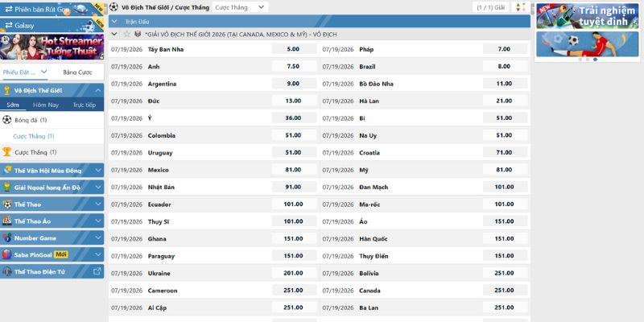The width and height of the screenshot is (644, 322).
Task: Open the Phiếu Đặt dropdown tab
Action: [x=26, y=72]
